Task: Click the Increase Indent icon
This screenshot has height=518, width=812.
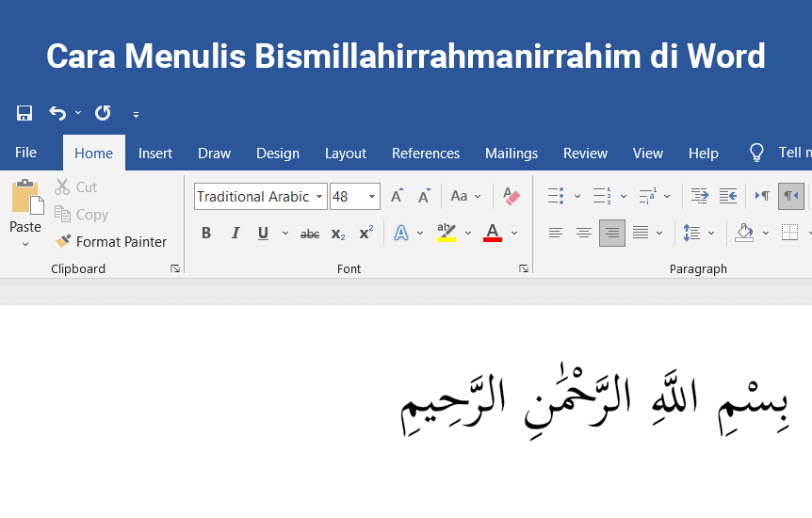Action: 728,196
